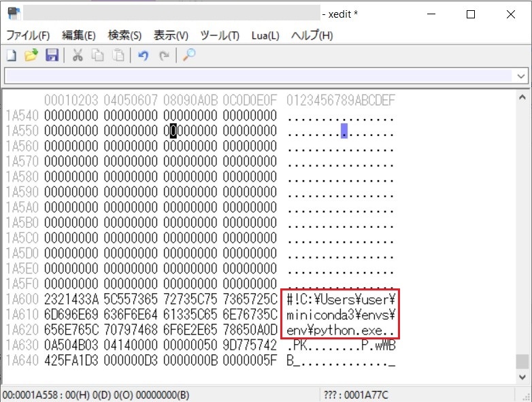
Task: Click the Find magnifier icon
Action: coord(189,55)
